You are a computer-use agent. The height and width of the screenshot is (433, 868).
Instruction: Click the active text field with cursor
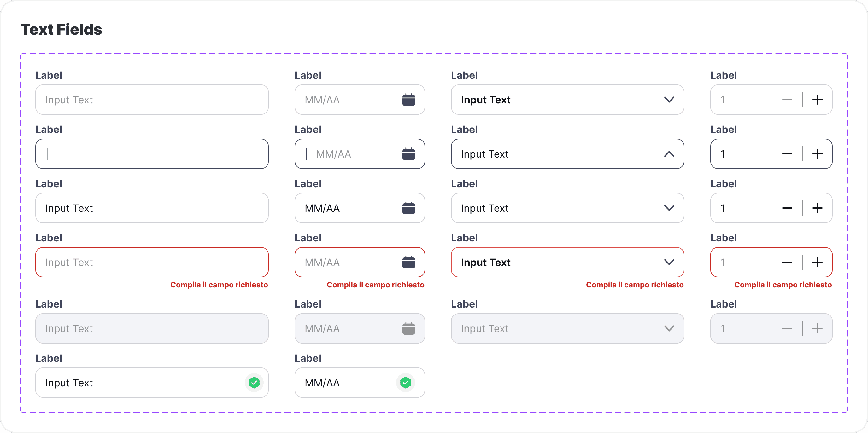pos(152,154)
